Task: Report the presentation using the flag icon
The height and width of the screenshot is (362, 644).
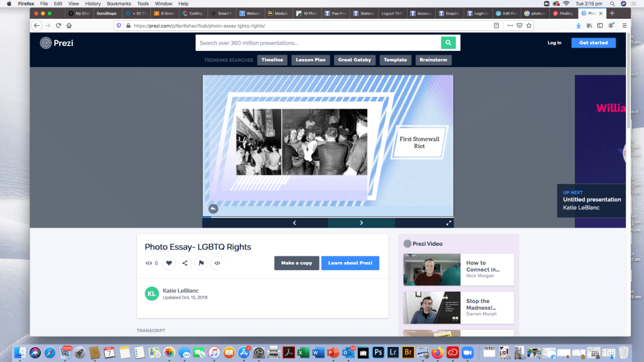Action: tap(201, 263)
